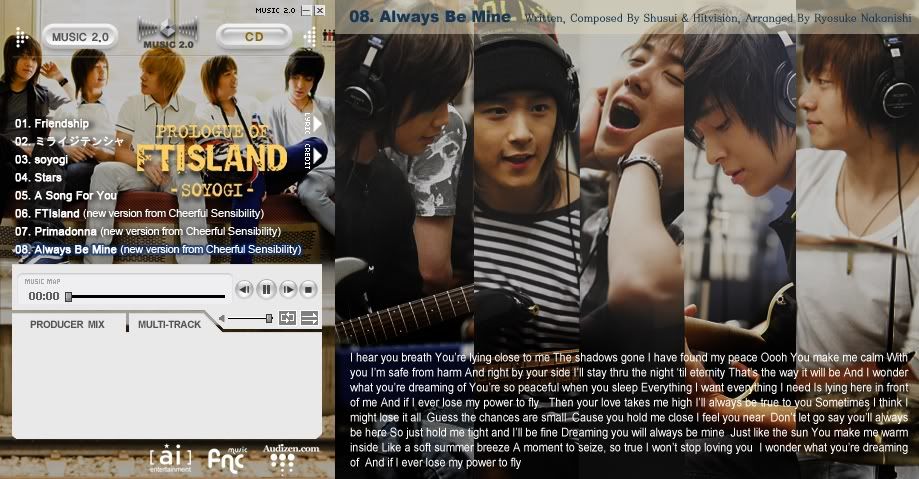919x479 pixels.
Task: Stop playback
Action: point(308,289)
